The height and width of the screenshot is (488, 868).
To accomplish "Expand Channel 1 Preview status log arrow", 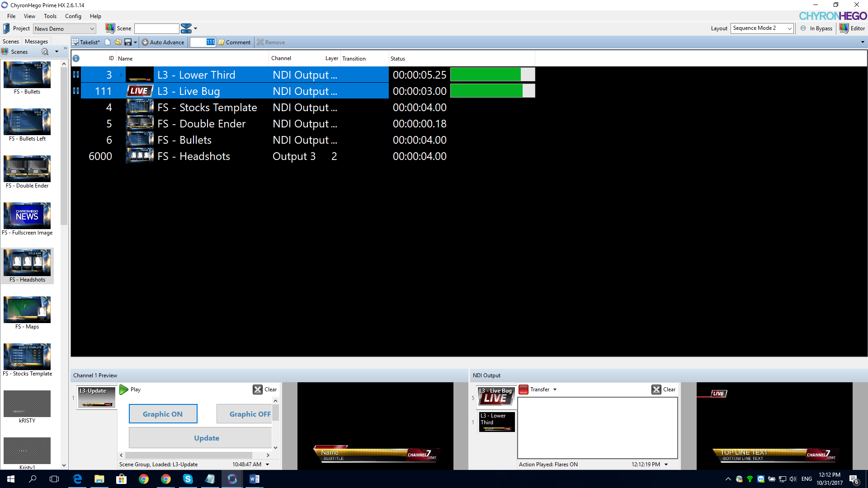I will 267,465.
